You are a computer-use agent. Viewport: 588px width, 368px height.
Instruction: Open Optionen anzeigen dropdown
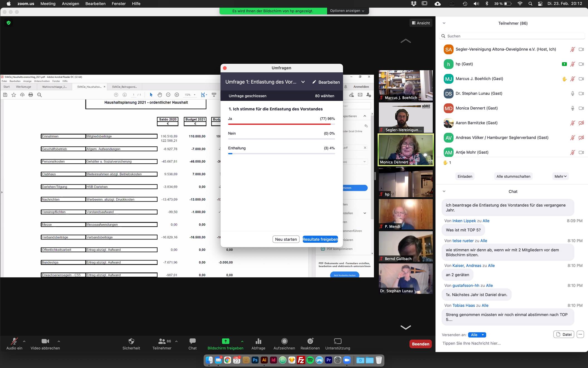[347, 11]
